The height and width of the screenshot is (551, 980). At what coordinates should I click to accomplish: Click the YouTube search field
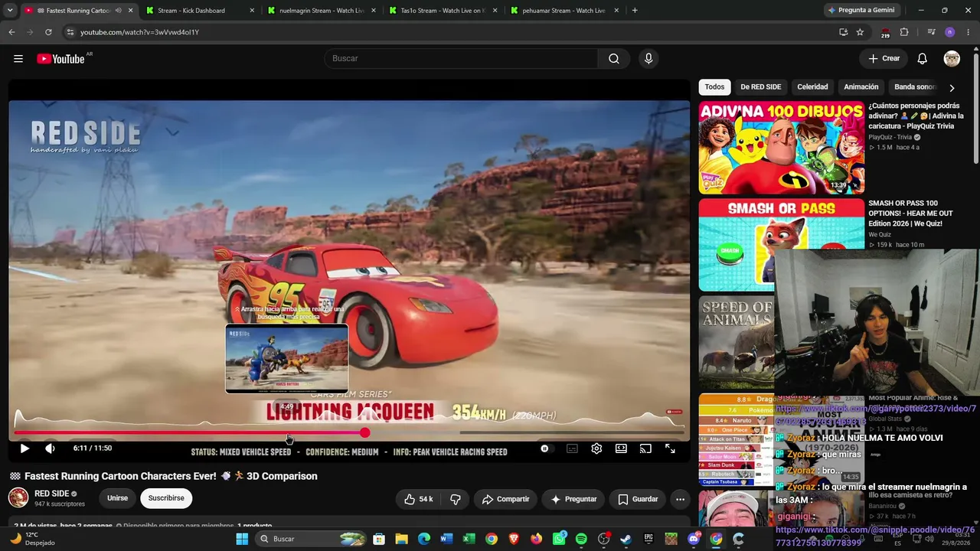click(461, 59)
